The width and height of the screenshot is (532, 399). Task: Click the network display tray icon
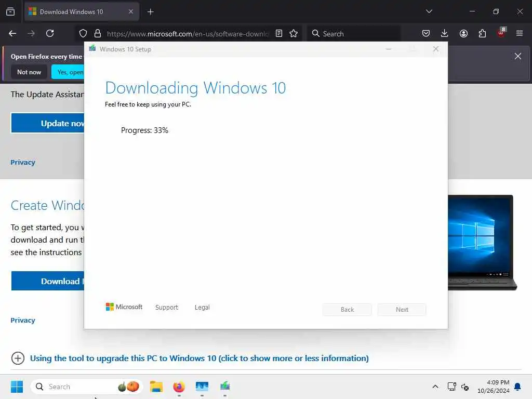click(452, 387)
